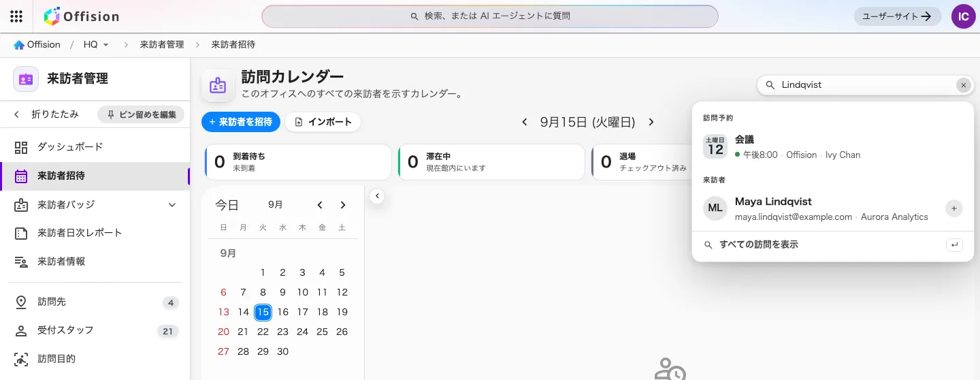Click the add button beside Maya Lindqvist
980x380 pixels.
(x=954, y=208)
